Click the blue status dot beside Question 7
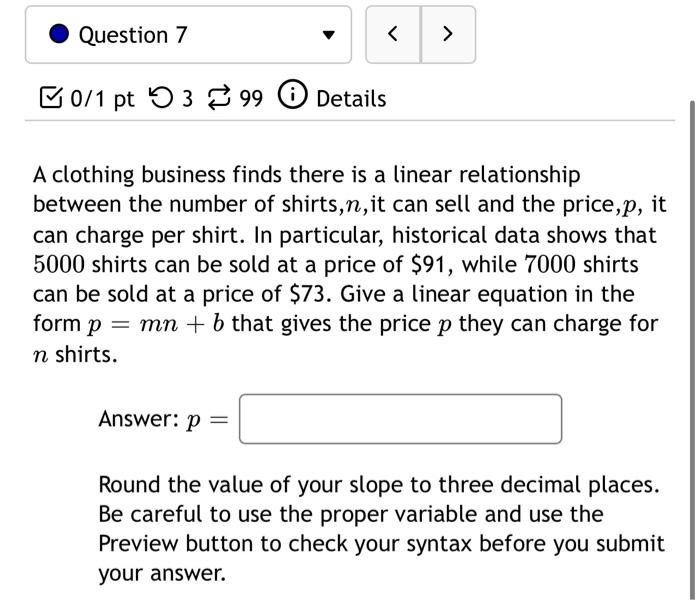The height and width of the screenshot is (600, 700). pyautogui.click(x=59, y=35)
